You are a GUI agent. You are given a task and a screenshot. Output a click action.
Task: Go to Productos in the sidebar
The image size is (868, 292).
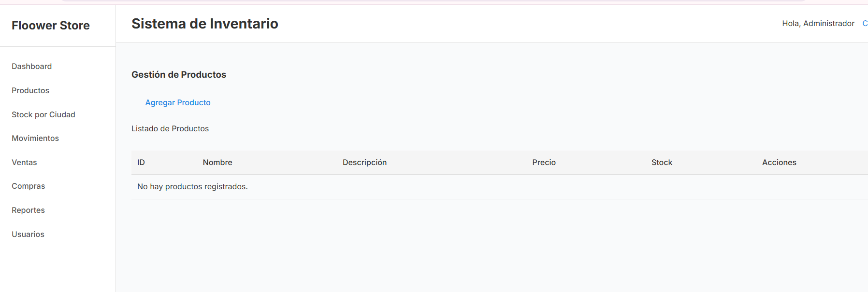[30, 91]
